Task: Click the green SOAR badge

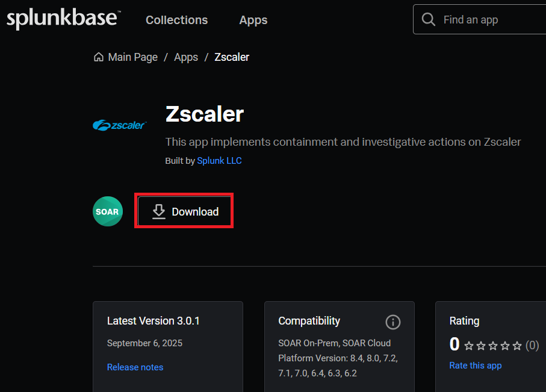Action: click(108, 211)
